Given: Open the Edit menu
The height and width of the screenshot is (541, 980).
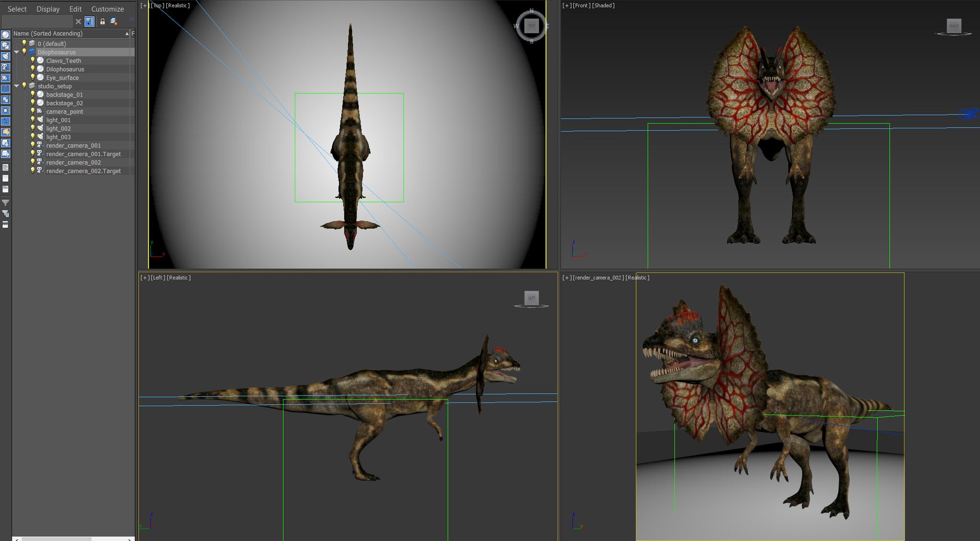Looking at the screenshot, I should coord(76,9).
